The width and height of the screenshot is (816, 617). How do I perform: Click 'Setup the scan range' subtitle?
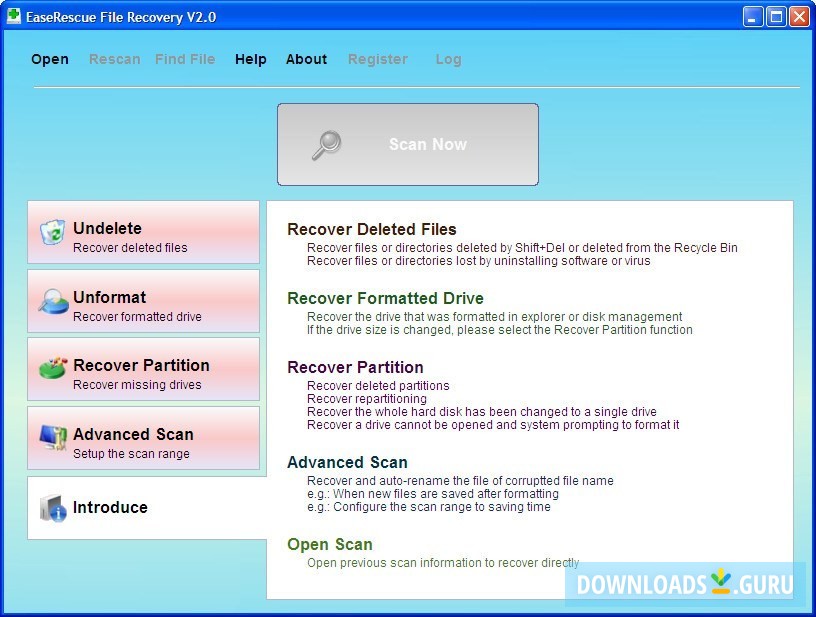[x=131, y=454]
